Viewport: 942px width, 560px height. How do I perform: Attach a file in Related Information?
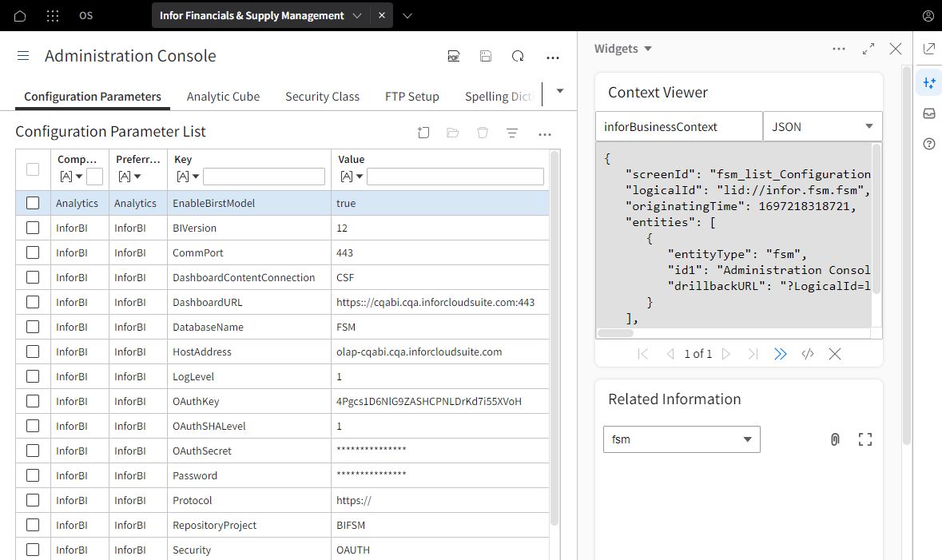pos(835,439)
